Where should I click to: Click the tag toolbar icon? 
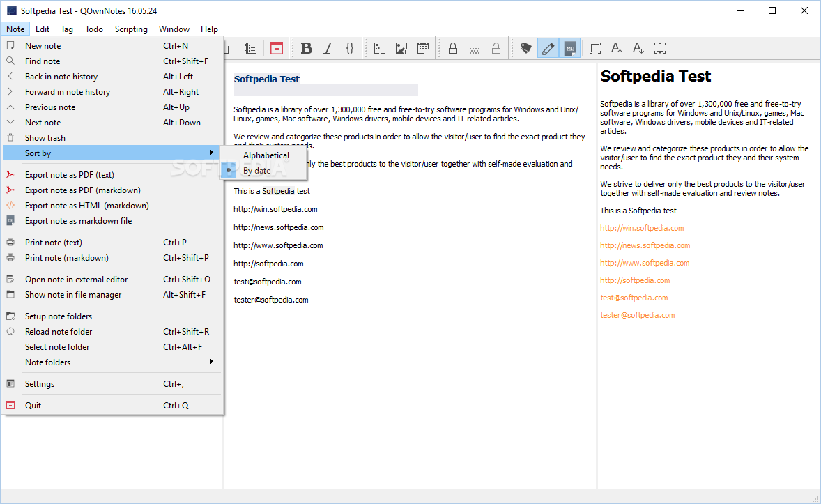[x=525, y=48]
